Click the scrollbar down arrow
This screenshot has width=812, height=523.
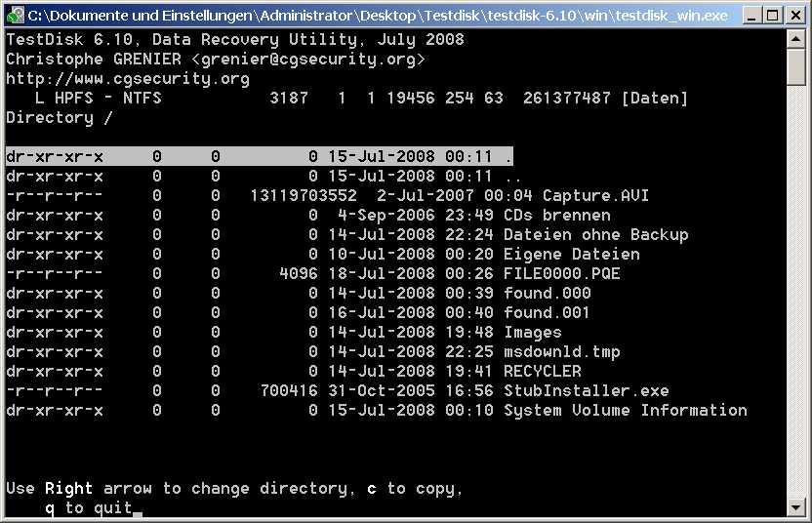[796, 507]
